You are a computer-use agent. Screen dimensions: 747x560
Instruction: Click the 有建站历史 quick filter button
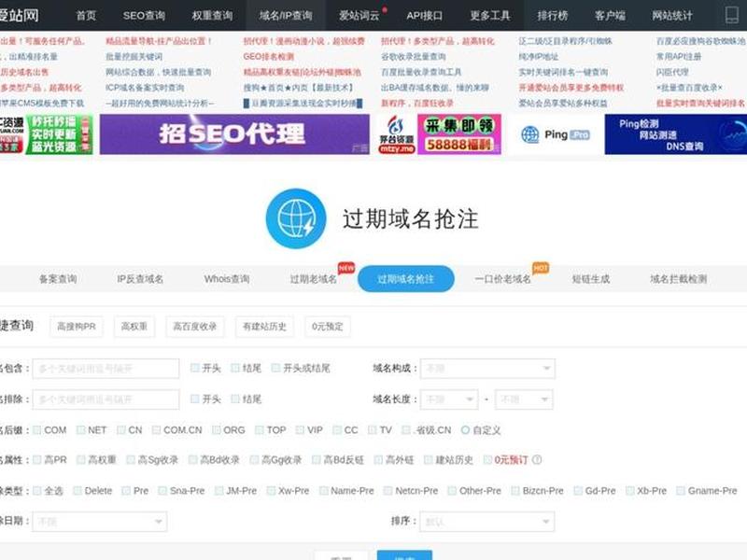[x=264, y=327]
